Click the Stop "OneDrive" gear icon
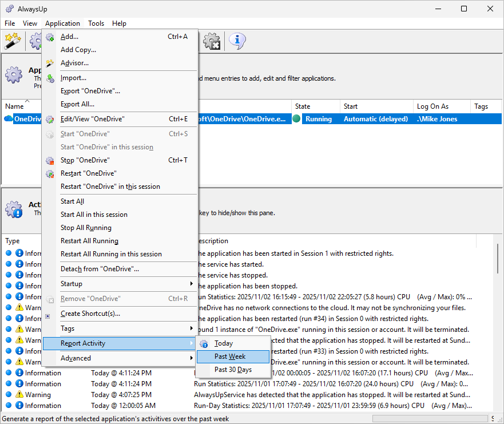The width and height of the screenshot is (504, 424). coord(50,160)
